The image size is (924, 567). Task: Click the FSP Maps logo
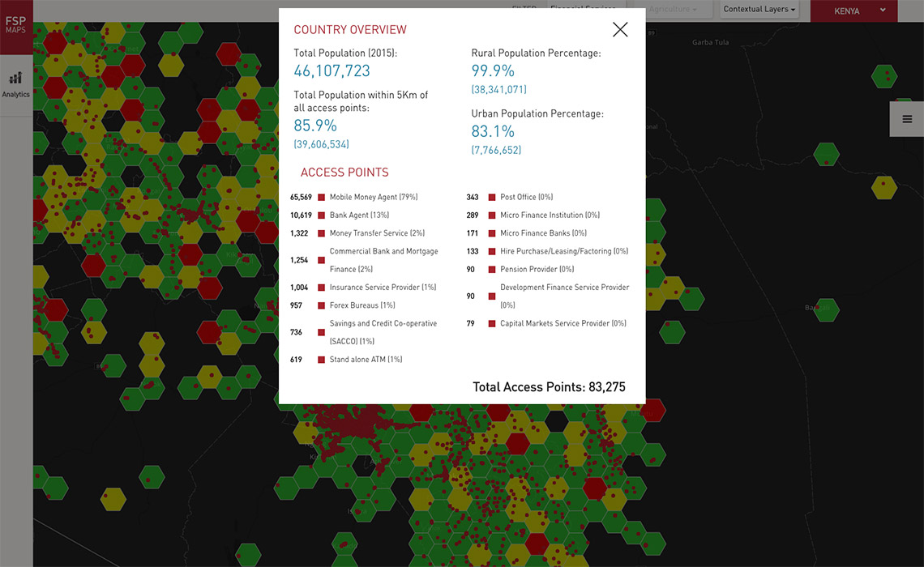click(16, 25)
